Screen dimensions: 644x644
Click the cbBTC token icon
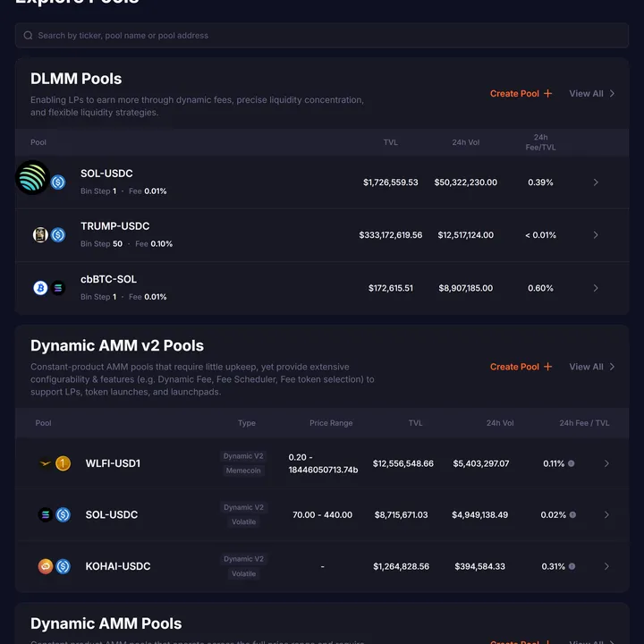pyautogui.click(x=40, y=288)
